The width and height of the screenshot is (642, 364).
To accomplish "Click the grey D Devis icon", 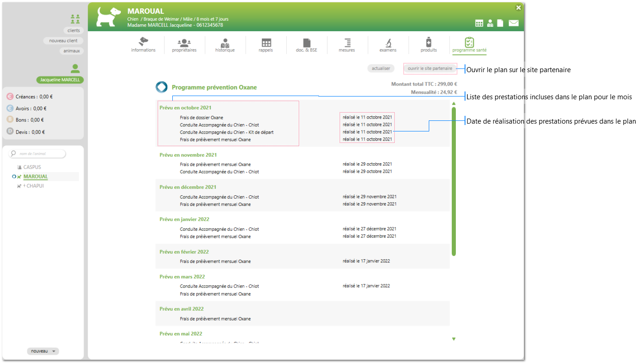I will pos(10,132).
